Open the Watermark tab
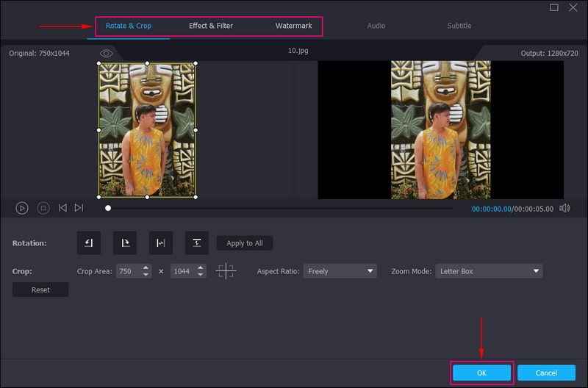588x388 pixels. click(x=293, y=26)
